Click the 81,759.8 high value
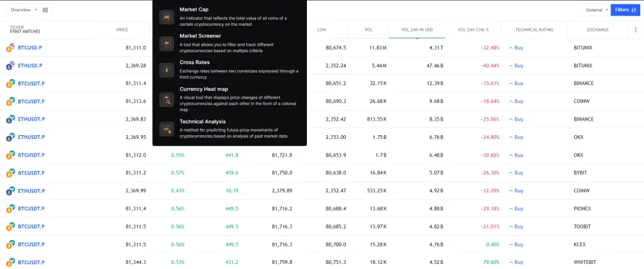Screen dimensions: 644x269 [x=282, y=262]
